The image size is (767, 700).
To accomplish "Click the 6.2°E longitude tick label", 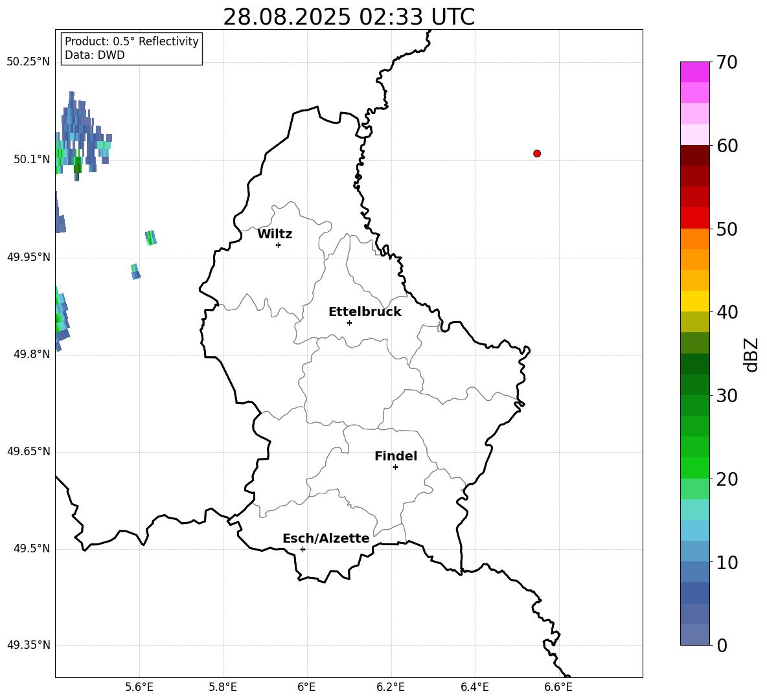I will 391,687.
